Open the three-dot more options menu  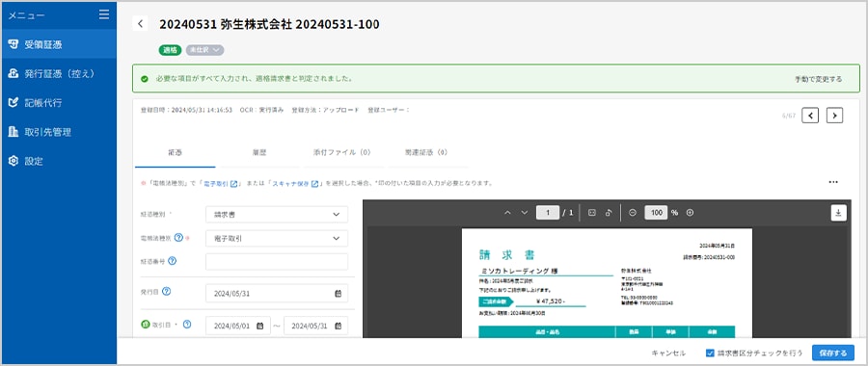click(x=833, y=182)
